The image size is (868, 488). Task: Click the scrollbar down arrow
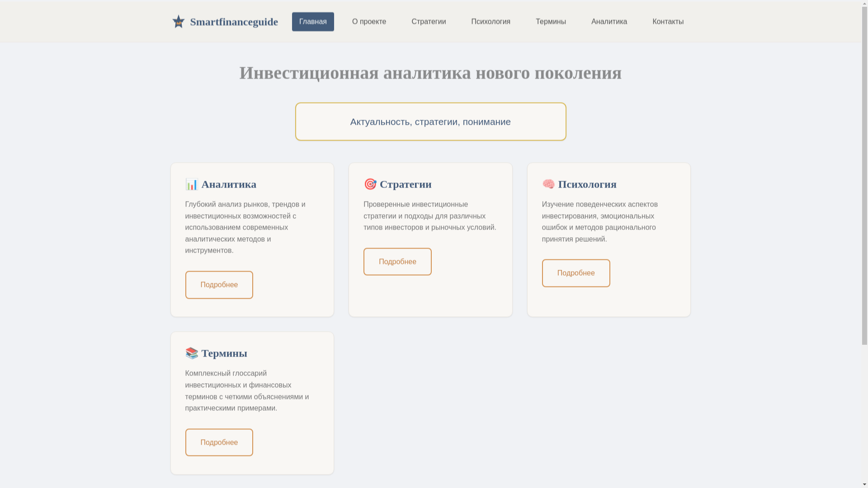(x=864, y=484)
